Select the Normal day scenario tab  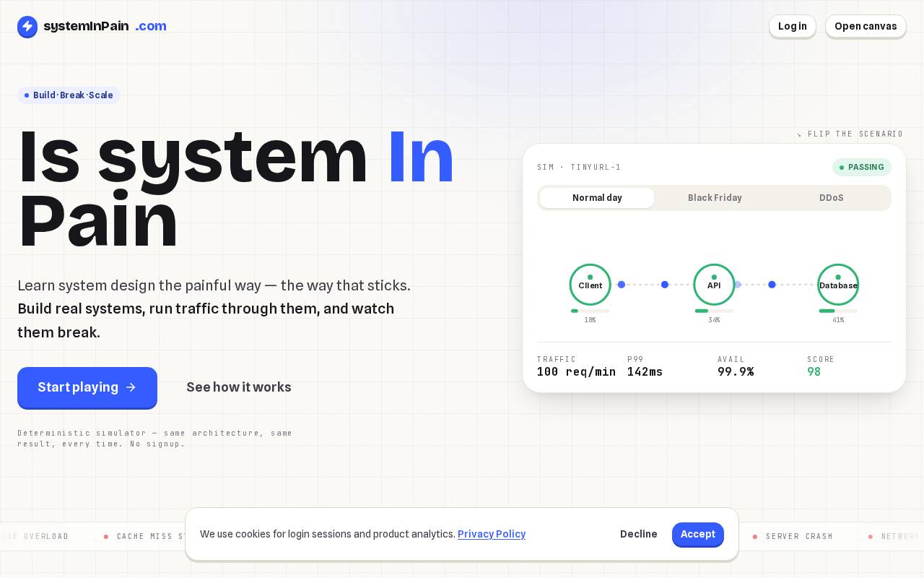(x=597, y=198)
